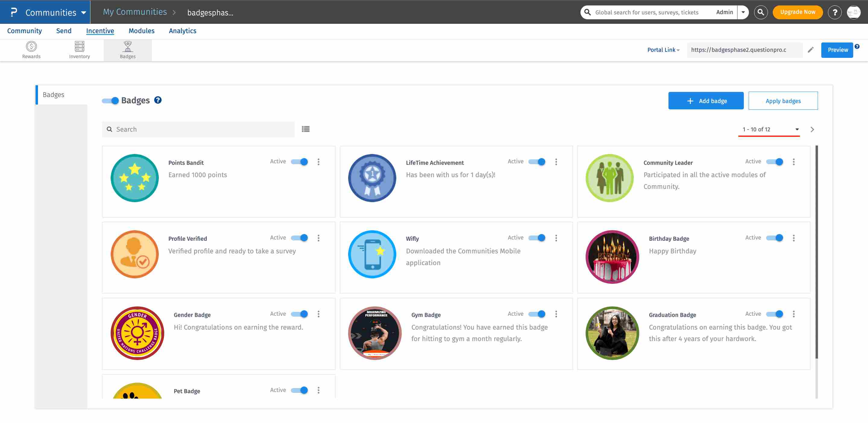Click the Apply badges button

click(783, 101)
